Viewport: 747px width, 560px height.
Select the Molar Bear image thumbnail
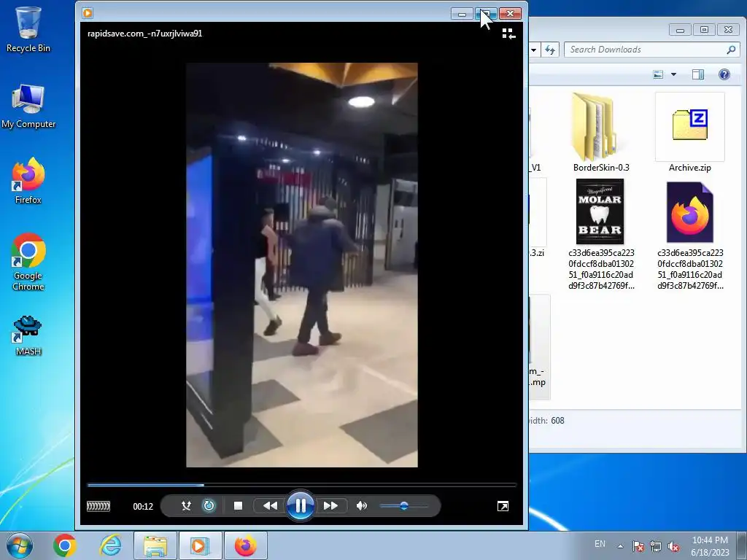(x=600, y=211)
